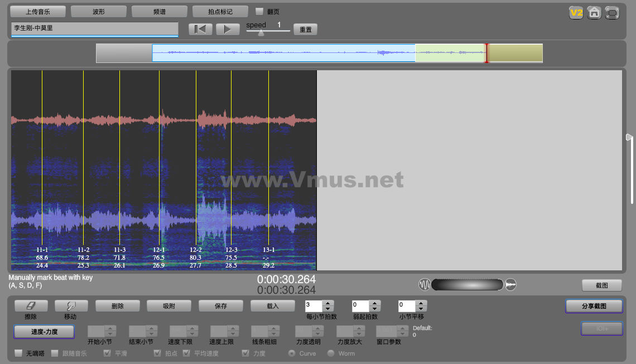Toggle the 拍点 beat point checkbox
Image resolution: width=636 pixels, height=364 pixels.
click(157, 353)
